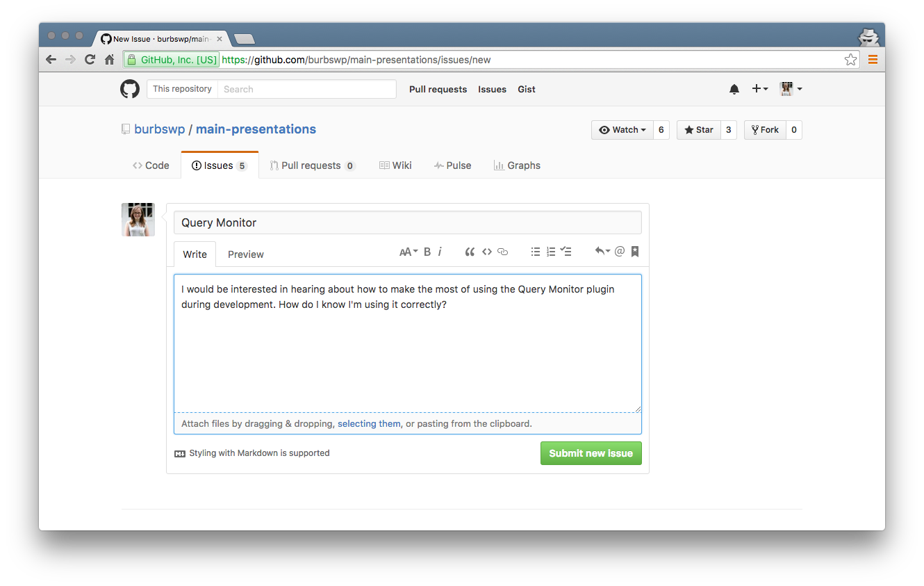Image resolution: width=924 pixels, height=586 pixels.
Task: Focus the repository search box
Action: [x=306, y=89]
